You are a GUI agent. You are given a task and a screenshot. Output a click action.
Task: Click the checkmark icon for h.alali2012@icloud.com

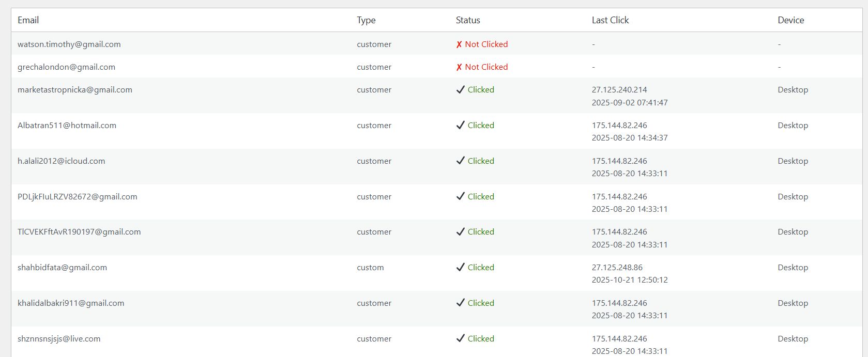pos(461,161)
